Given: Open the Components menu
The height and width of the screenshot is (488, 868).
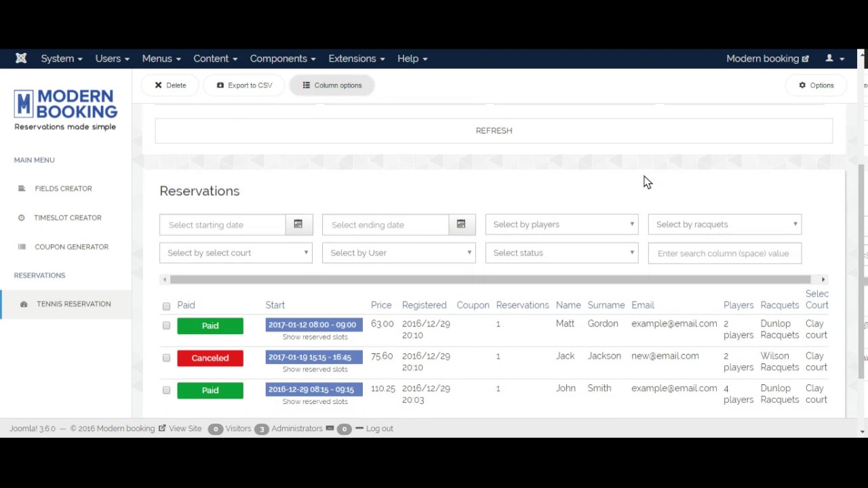Looking at the screenshot, I should pos(283,58).
